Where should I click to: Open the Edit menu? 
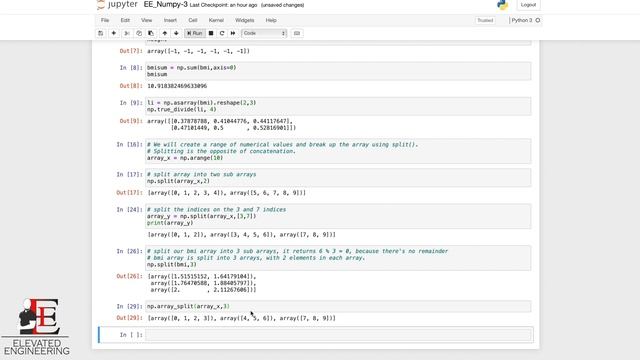click(125, 20)
